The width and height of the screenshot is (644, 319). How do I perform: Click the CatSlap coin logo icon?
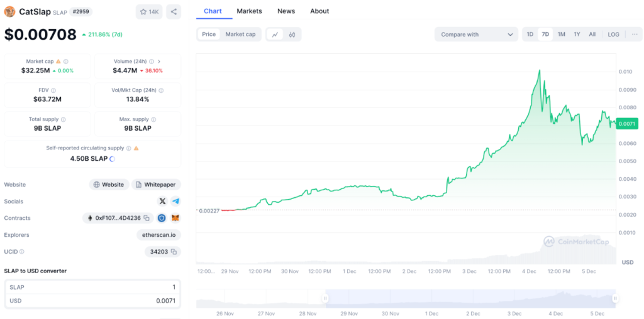pos(9,12)
